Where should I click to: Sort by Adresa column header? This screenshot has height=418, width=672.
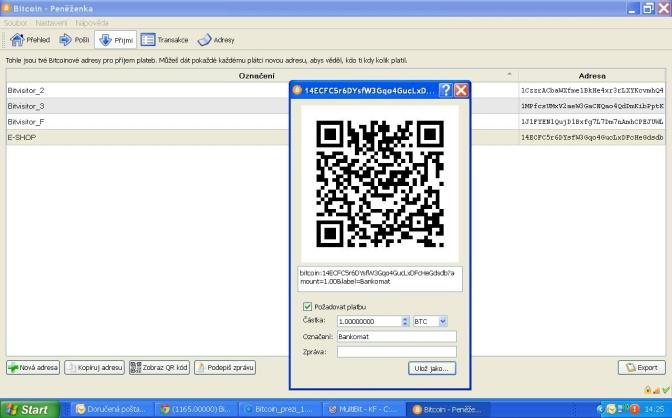[592, 76]
